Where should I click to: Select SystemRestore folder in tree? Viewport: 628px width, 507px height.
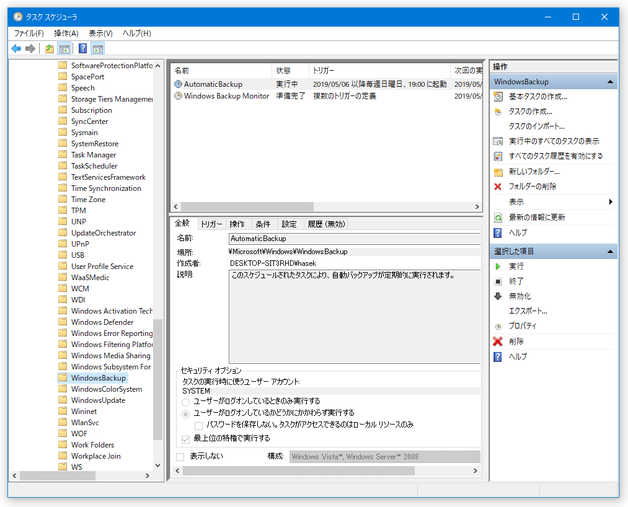pyautogui.click(x=95, y=143)
